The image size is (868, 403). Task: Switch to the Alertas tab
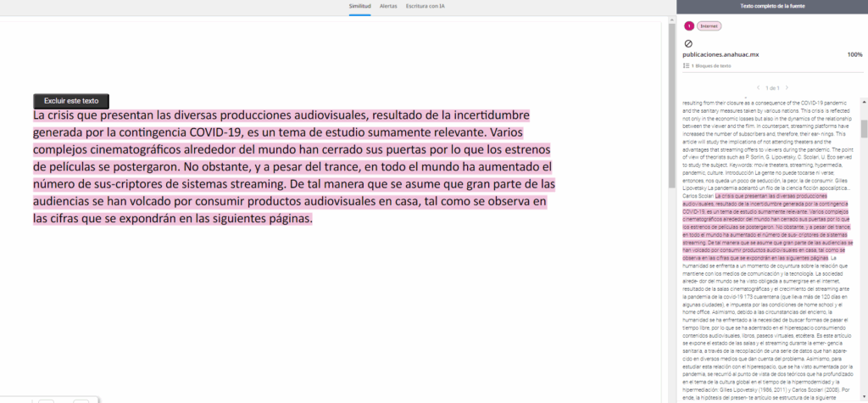tap(388, 6)
